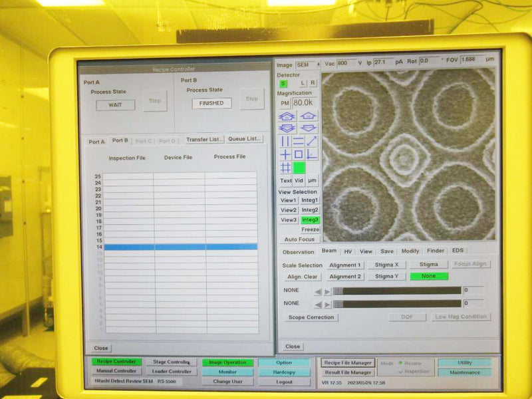
Task: Select the Review mode radio option
Action: [x=410, y=363]
